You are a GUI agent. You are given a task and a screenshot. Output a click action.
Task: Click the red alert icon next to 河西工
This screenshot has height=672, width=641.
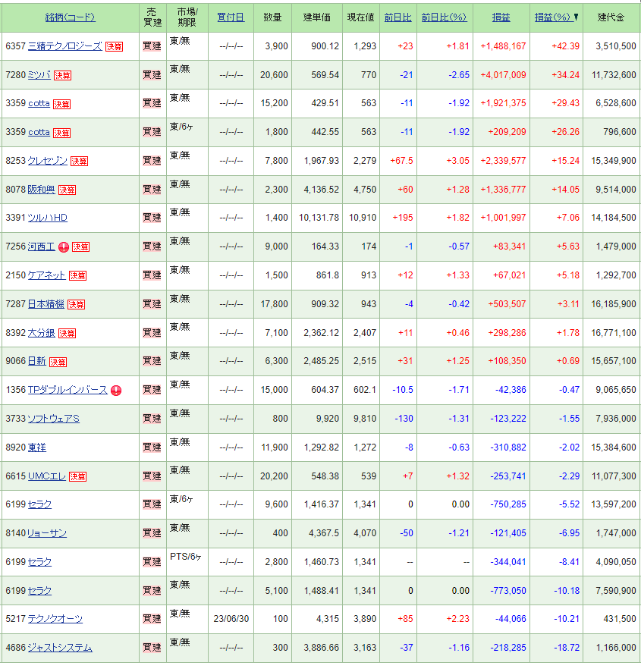coord(64,247)
